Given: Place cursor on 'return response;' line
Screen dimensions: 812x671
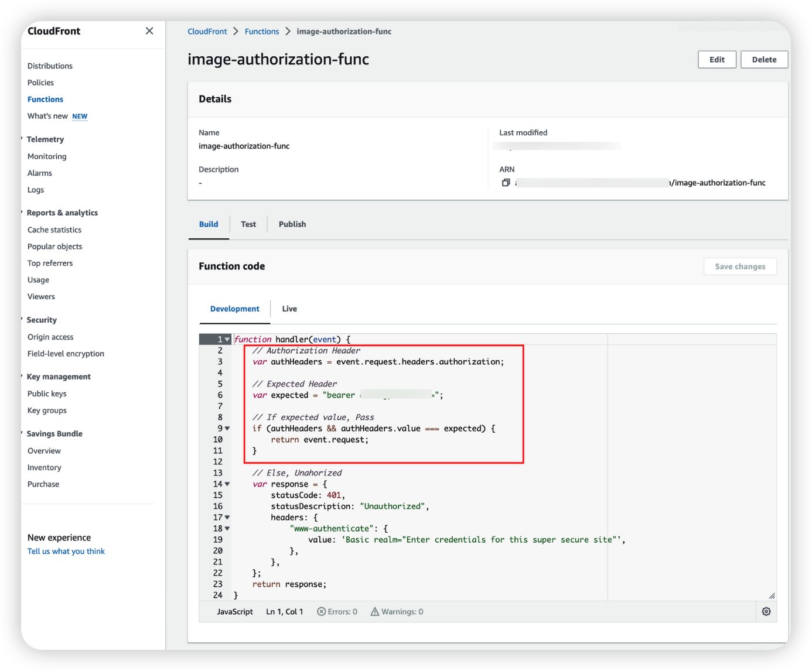Looking at the screenshot, I should [289, 584].
